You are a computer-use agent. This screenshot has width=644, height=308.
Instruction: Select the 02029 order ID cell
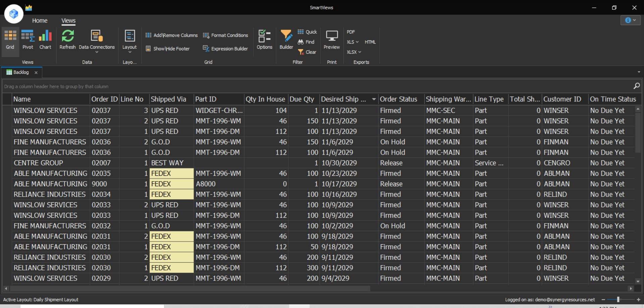tap(104, 278)
